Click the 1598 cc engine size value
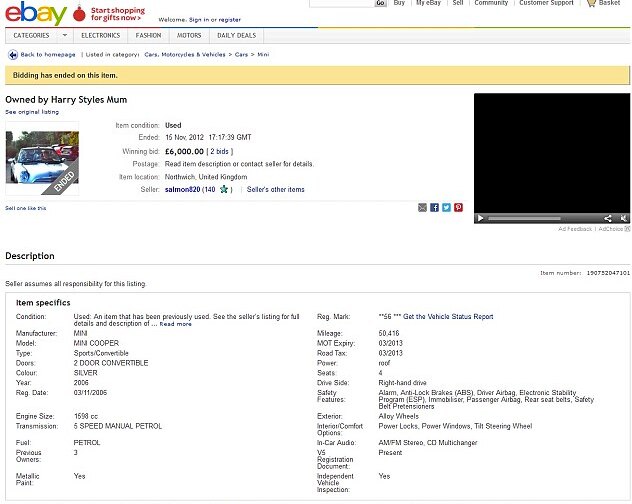The width and height of the screenshot is (632, 504). pyautogui.click(x=86, y=416)
